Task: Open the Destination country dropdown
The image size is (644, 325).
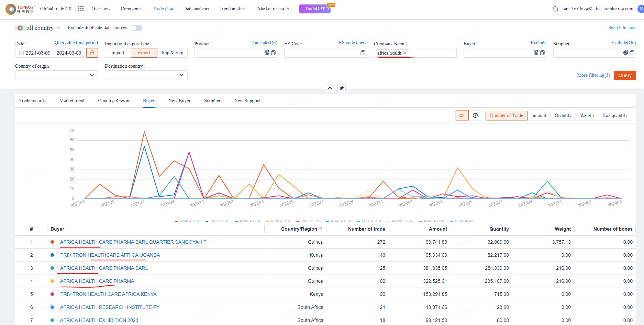Action: click(146, 75)
